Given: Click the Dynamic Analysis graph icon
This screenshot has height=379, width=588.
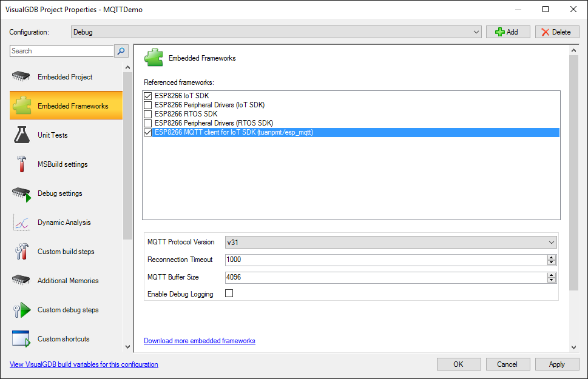Looking at the screenshot, I should pos(21,223).
